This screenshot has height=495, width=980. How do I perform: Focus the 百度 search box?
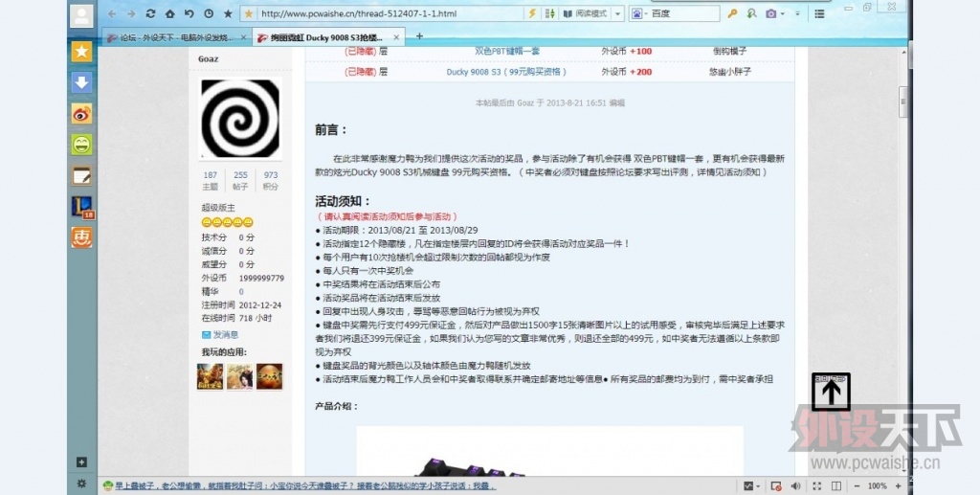pos(684,13)
